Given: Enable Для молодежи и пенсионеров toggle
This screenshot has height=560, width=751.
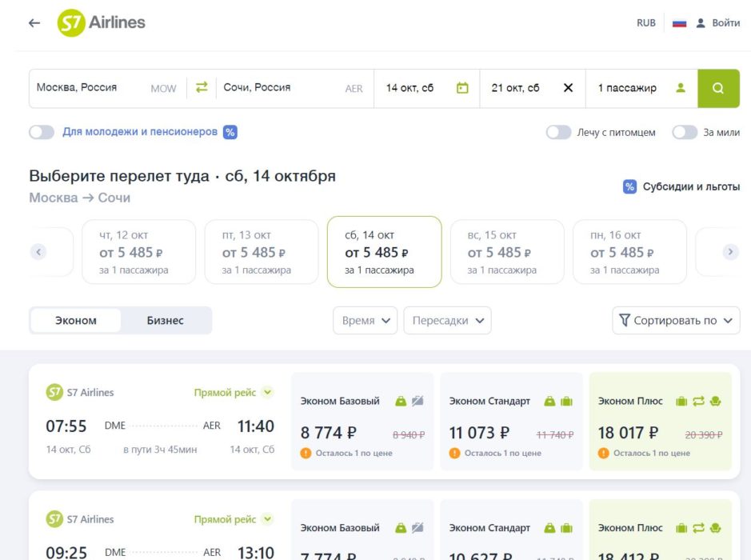Looking at the screenshot, I should [x=42, y=132].
